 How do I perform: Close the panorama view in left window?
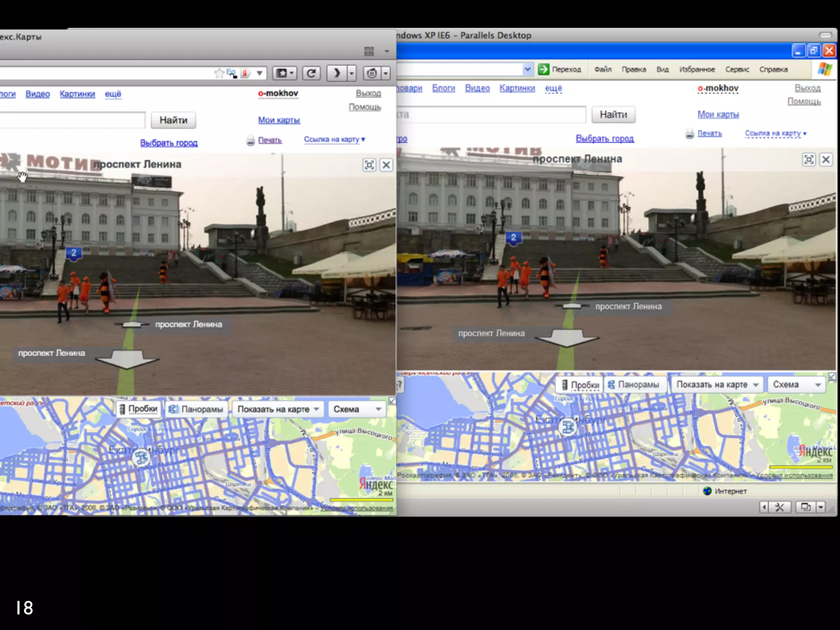pyautogui.click(x=386, y=165)
